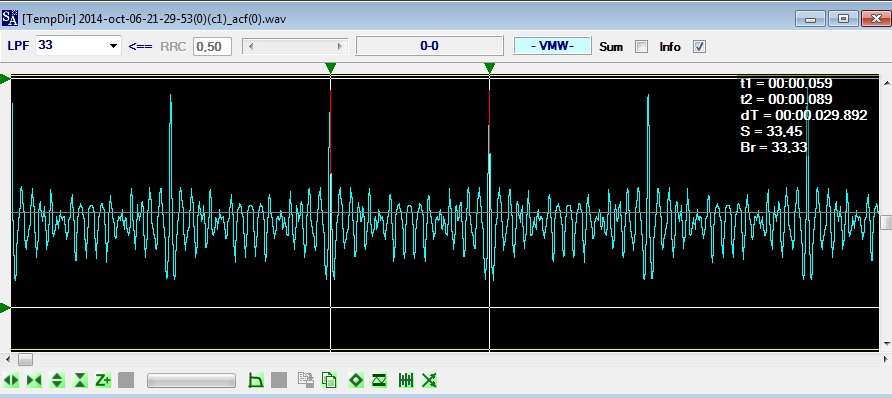This screenshot has height=398, width=892.
Task: Open the LPF value dropdown
Action: 113,46
